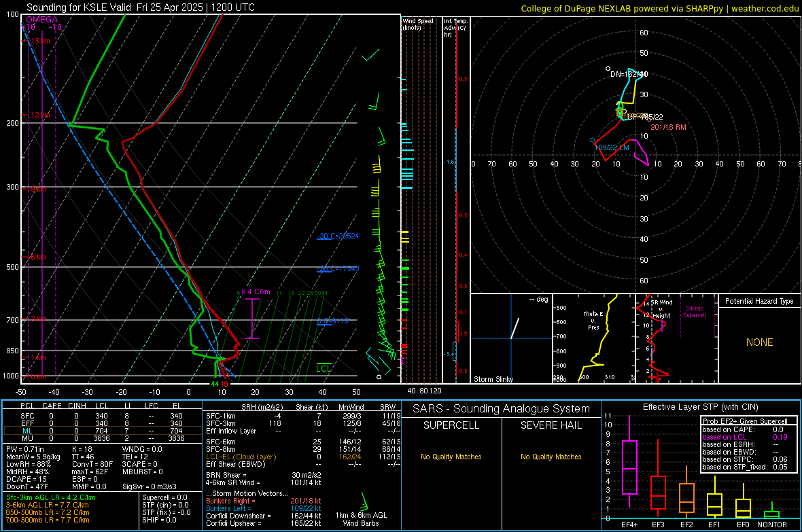Click the 'Wind Speed (knots)' panel header
802x532 pixels.
417,24
